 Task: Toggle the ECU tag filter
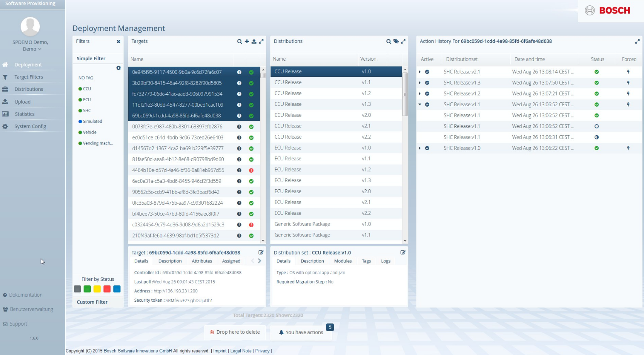tap(85, 100)
